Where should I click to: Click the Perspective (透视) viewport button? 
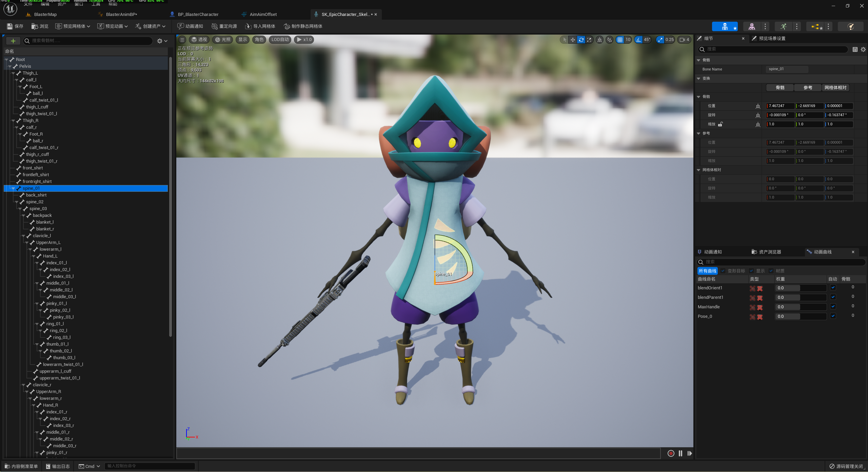click(199, 40)
